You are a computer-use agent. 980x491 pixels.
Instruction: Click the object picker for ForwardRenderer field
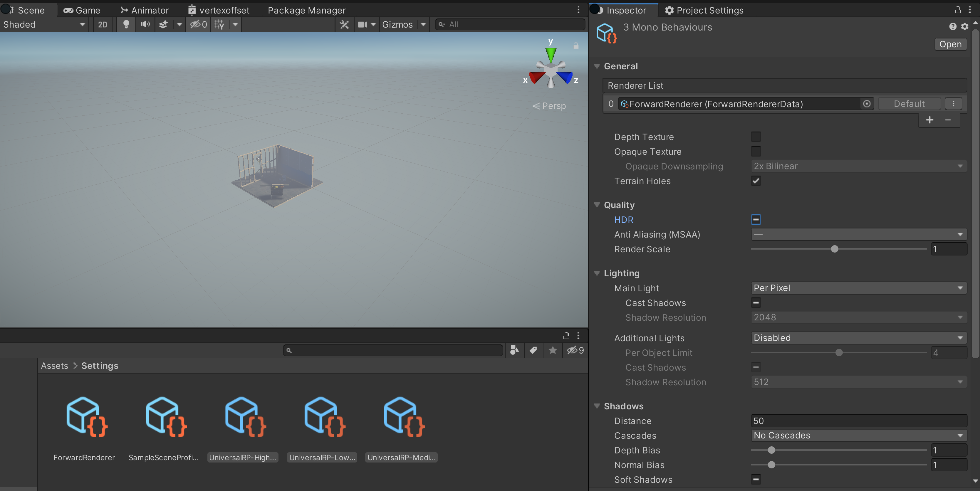(x=867, y=104)
